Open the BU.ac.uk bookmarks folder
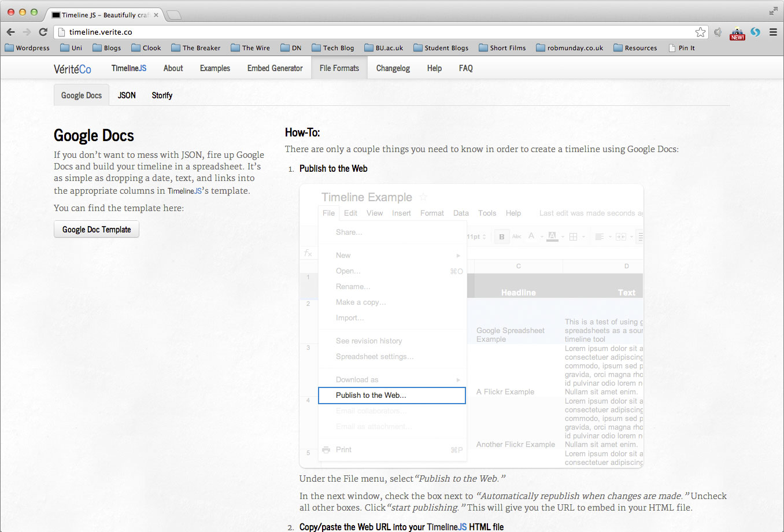The width and height of the screenshot is (784, 532). (x=384, y=48)
